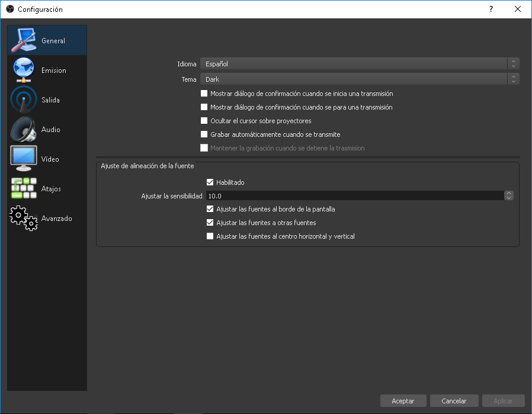The image size is (532, 414).
Task: Enable confirmation dialog when stopping transmission
Action: point(204,107)
